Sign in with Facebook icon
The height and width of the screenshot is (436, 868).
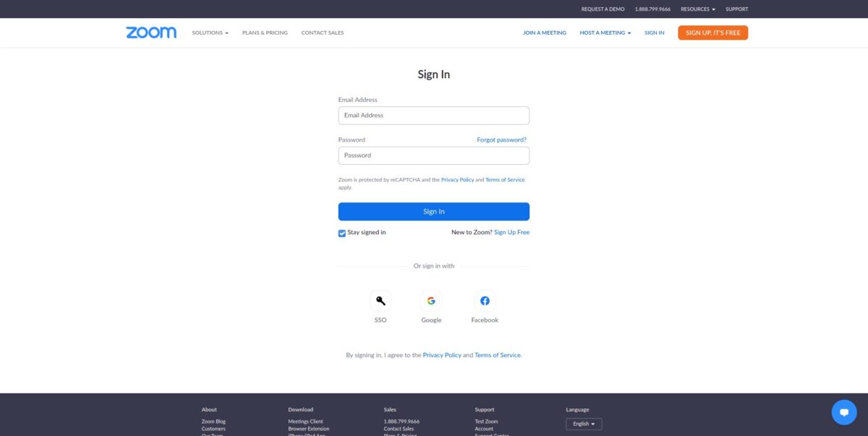(x=485, y=301)
